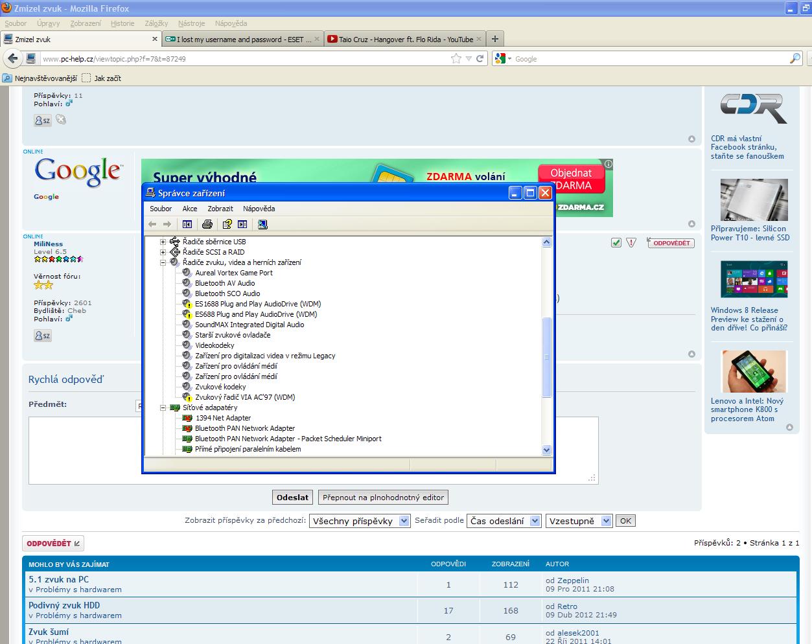Open the Firefox Nástroje menu
Viewport: 812px width, 644px height.
click(191, 23)
